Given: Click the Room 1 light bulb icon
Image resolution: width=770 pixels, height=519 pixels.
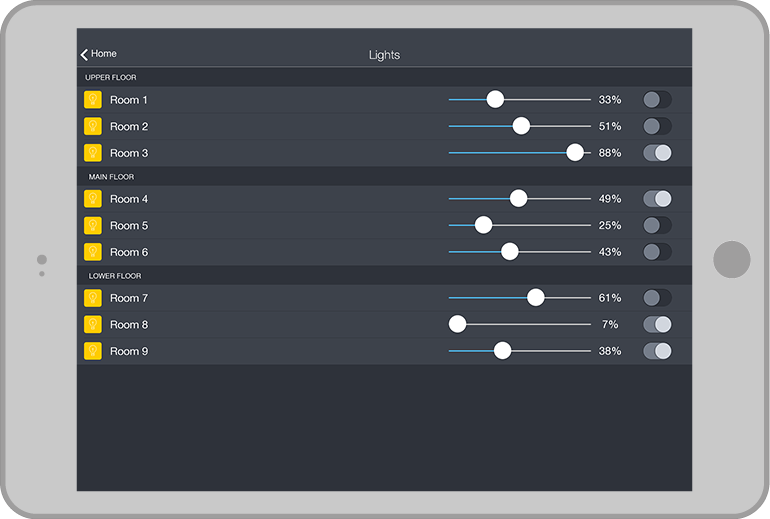Looking at the screenshot, I should [x=93, y=100].
